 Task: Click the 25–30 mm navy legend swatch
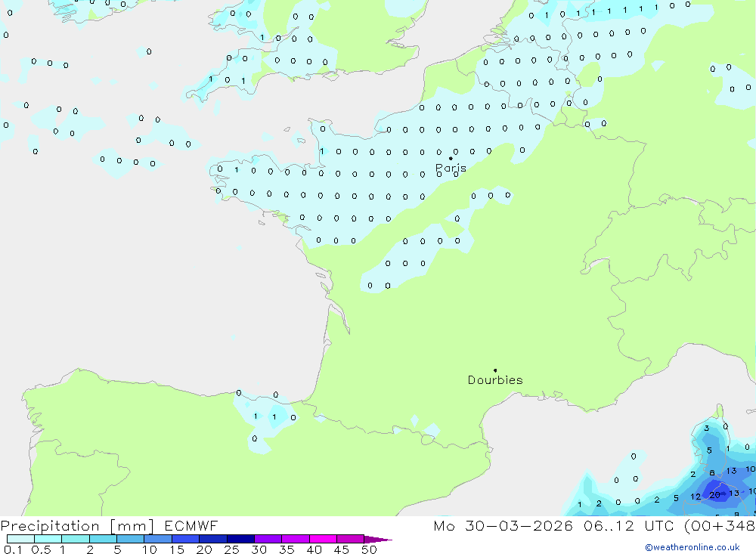tap(240, 539)
